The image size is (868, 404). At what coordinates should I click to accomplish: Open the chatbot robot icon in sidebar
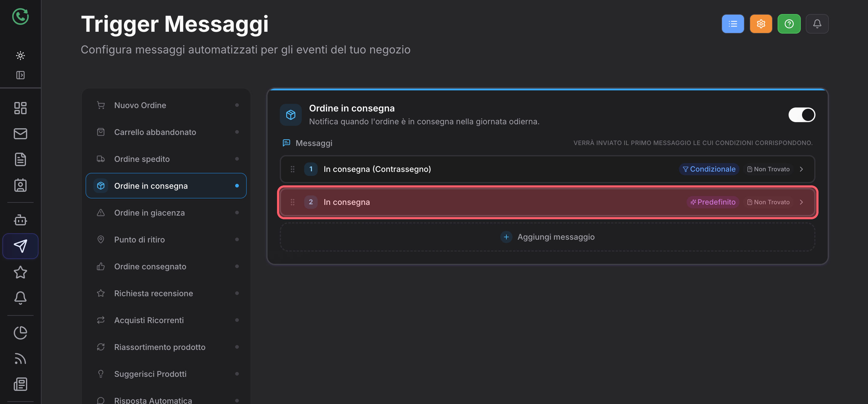[x=20, y=220]
